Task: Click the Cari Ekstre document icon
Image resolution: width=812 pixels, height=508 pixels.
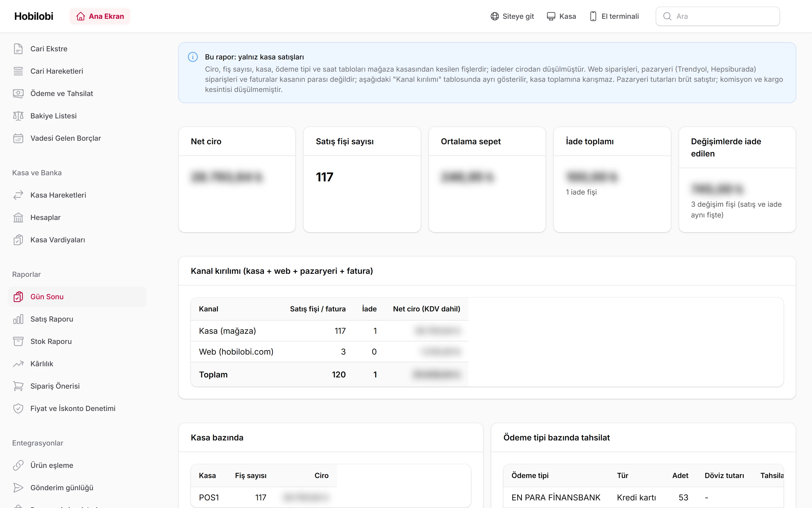Action: pyautogui.click(x=18, y=49)
